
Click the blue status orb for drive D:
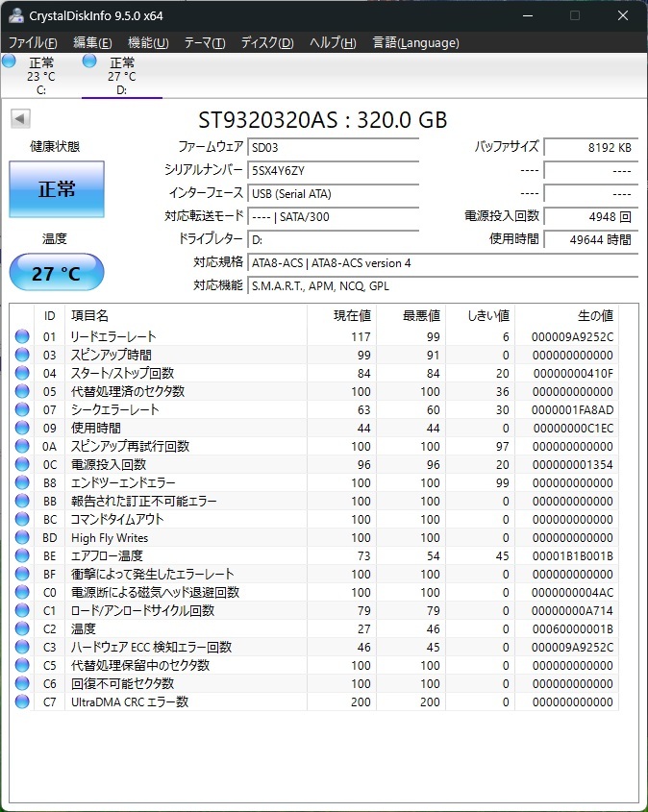pos(89,62)
